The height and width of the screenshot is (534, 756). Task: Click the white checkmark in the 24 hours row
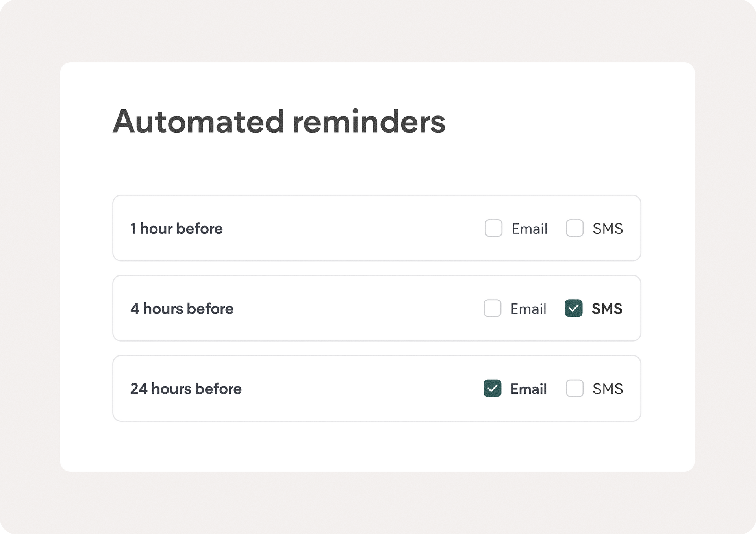click(492, 389)
